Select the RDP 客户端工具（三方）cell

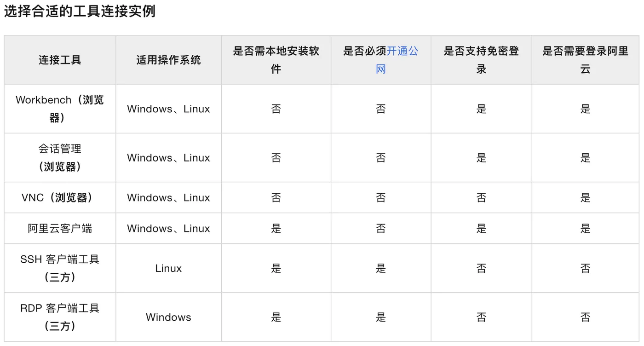pos(60,317)
